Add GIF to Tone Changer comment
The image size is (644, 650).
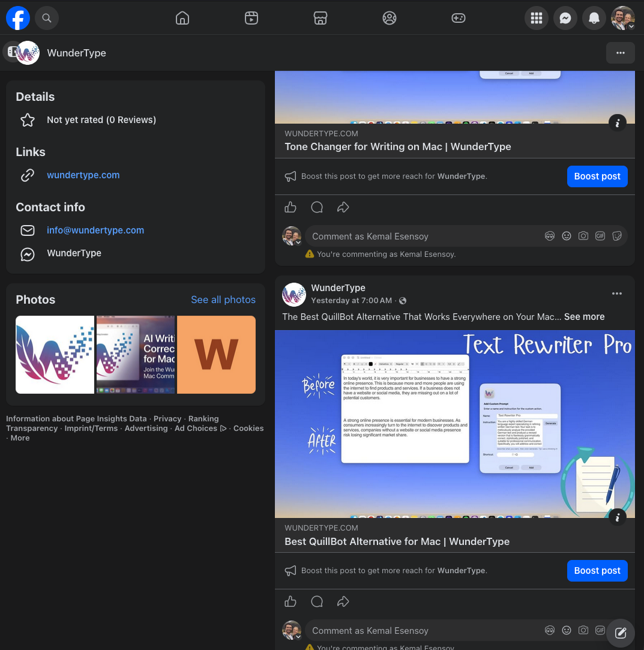coord(600,236)
